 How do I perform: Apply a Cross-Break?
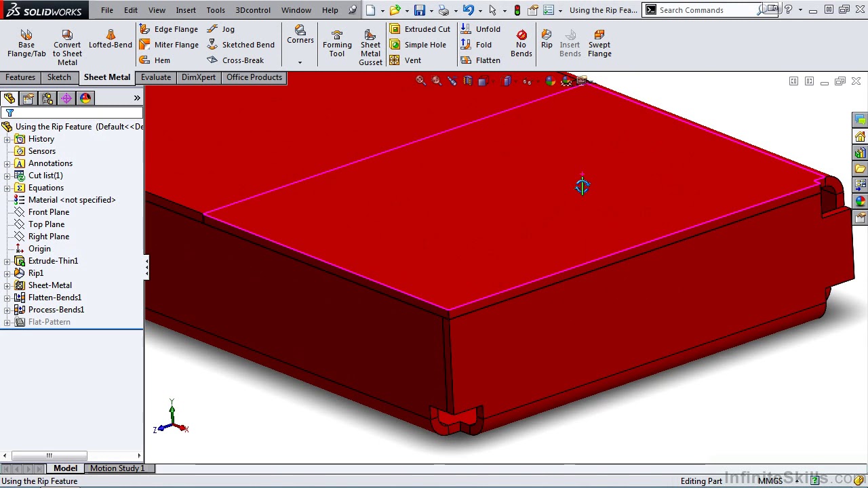(235, 60)
